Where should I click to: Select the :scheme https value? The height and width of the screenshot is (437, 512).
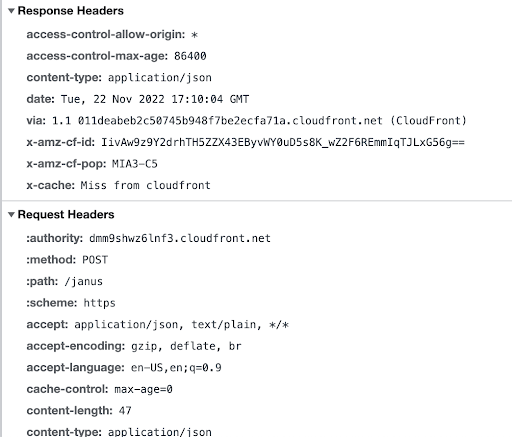coord(99,303)
